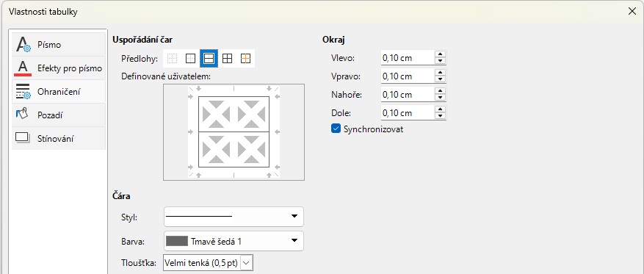Image resolution: width=644 pixels, height=274 pixels.
Task: Open the Barva color dropdown
Action: coord(234,241)
